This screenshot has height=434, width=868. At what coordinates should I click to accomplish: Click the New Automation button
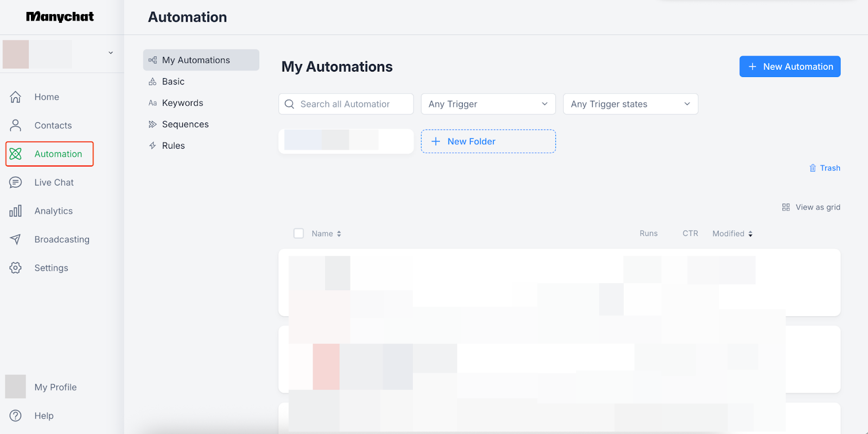[789, 67]
